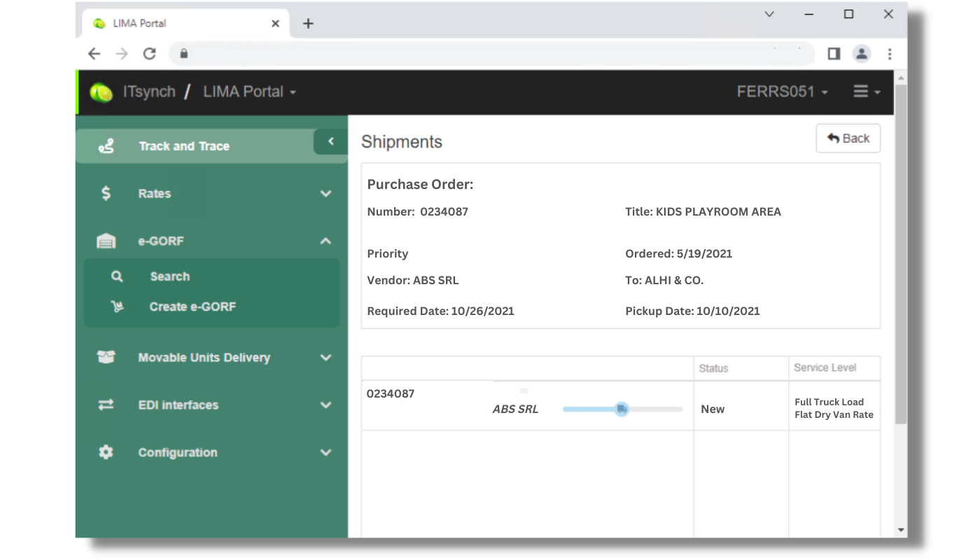The height and width of the screenshot is (560, 980).
Task: Click the Rates dollar sign icon
Action: click(x=106, y=193)
